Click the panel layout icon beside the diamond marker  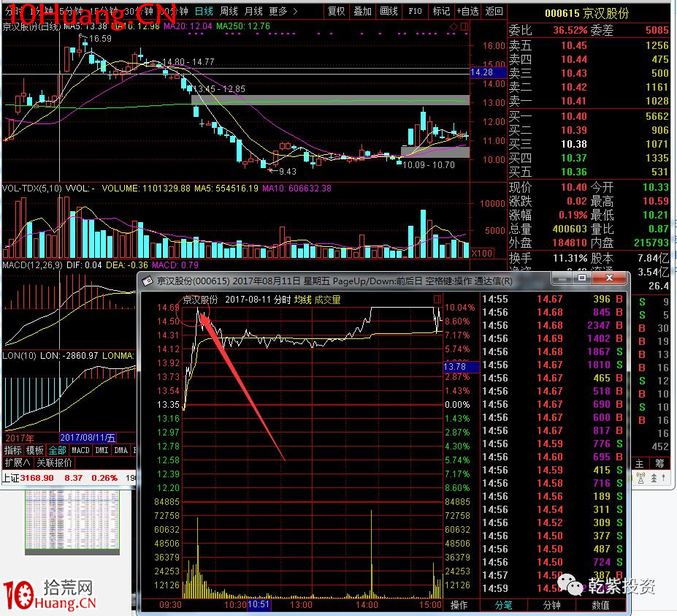(x=464, y=27)
